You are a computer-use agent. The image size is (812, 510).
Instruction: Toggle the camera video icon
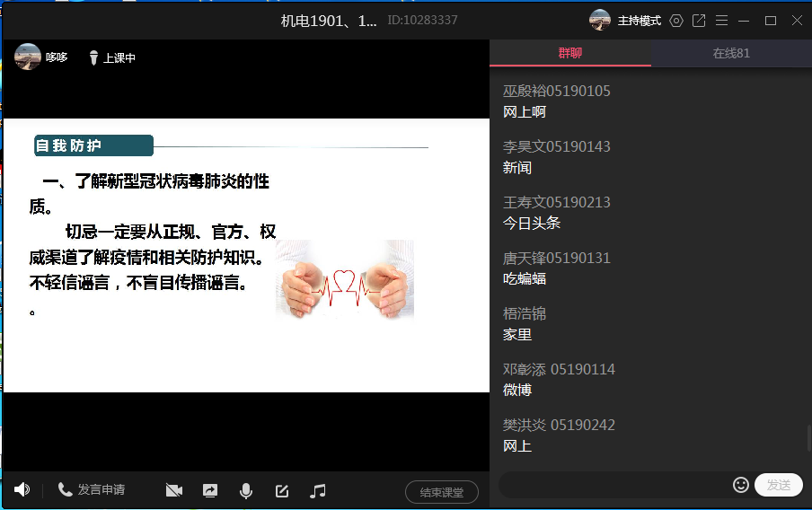click(174, 490)
